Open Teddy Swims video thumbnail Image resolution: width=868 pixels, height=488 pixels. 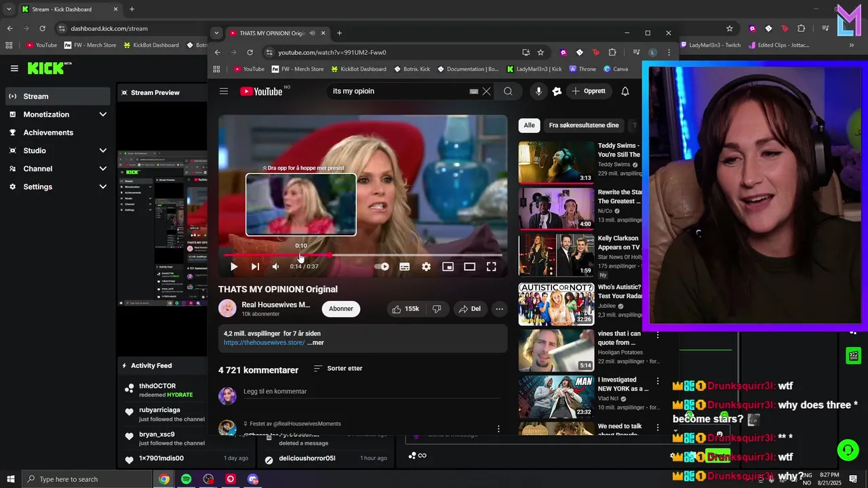[x=556, y=162]
